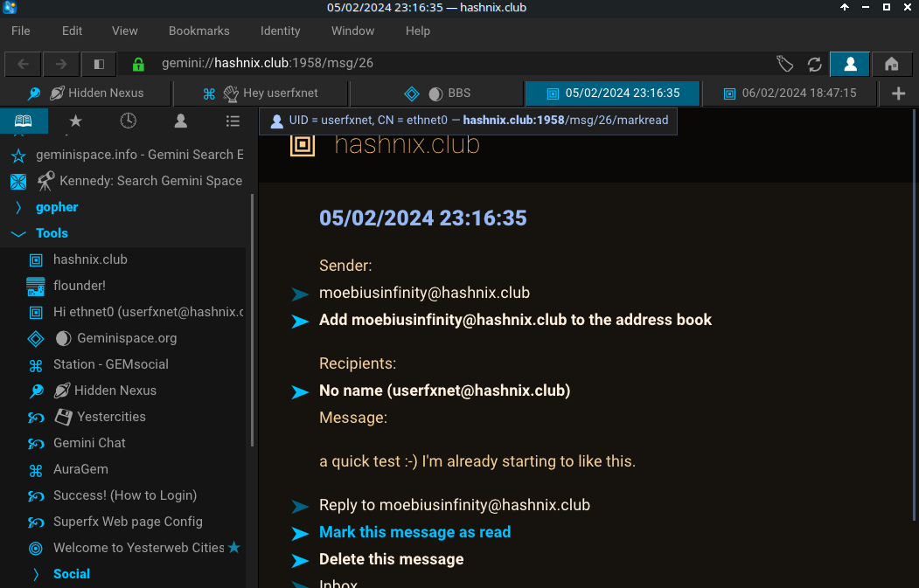Image resolution: width=919 pixels, height=588 pixels.
Task: Open the Bookmarks menu
Action: pyautogui.click(x=198, y=31)
